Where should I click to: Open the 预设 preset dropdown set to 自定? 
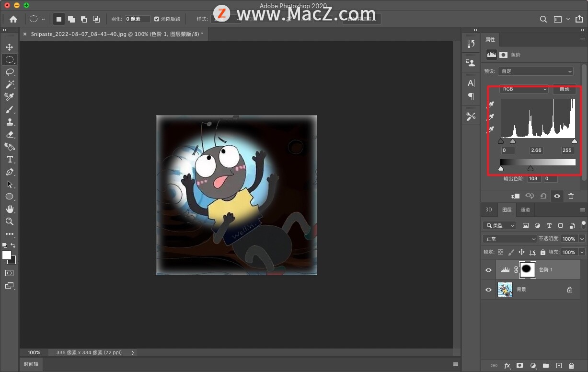tap(536, 71)
